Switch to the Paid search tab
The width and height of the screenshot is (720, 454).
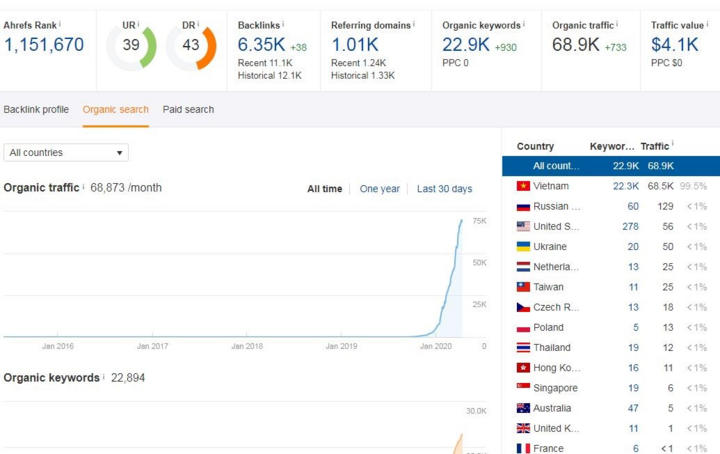pos(188,110)
